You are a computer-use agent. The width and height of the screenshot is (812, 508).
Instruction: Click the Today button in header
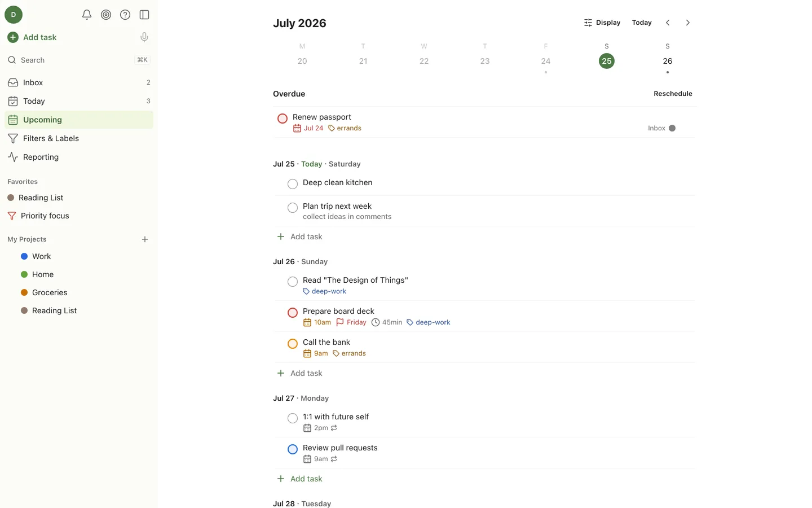tap(642, 23)
